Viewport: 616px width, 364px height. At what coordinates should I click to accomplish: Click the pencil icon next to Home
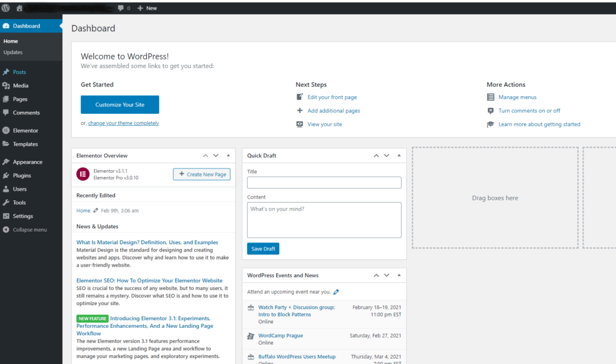coord(96,211)
